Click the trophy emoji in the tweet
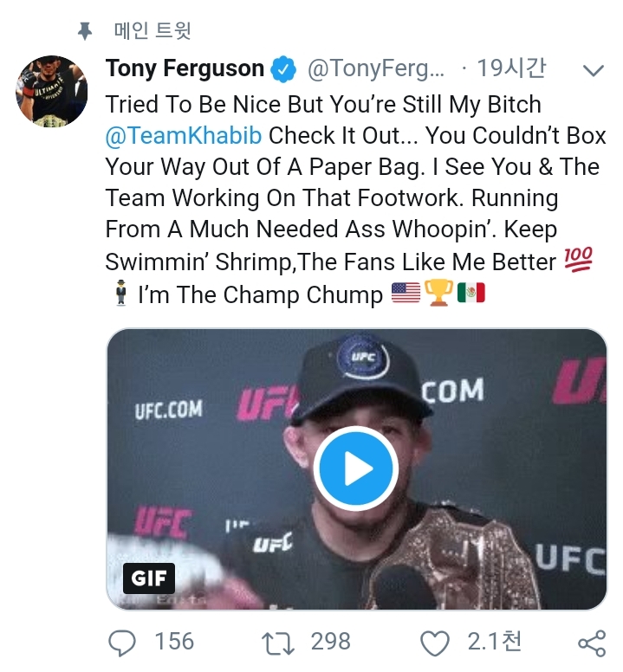623x672 pixels. (438, 294)
